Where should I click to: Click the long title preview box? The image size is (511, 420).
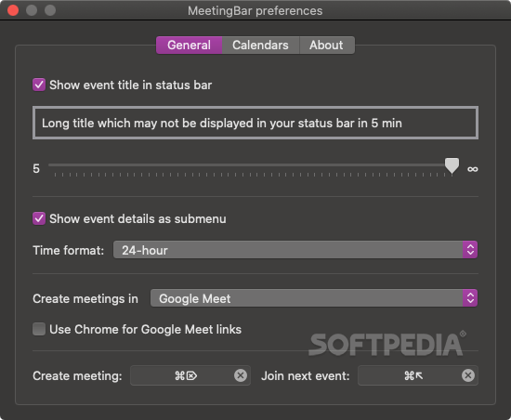(x=255, y=123)
